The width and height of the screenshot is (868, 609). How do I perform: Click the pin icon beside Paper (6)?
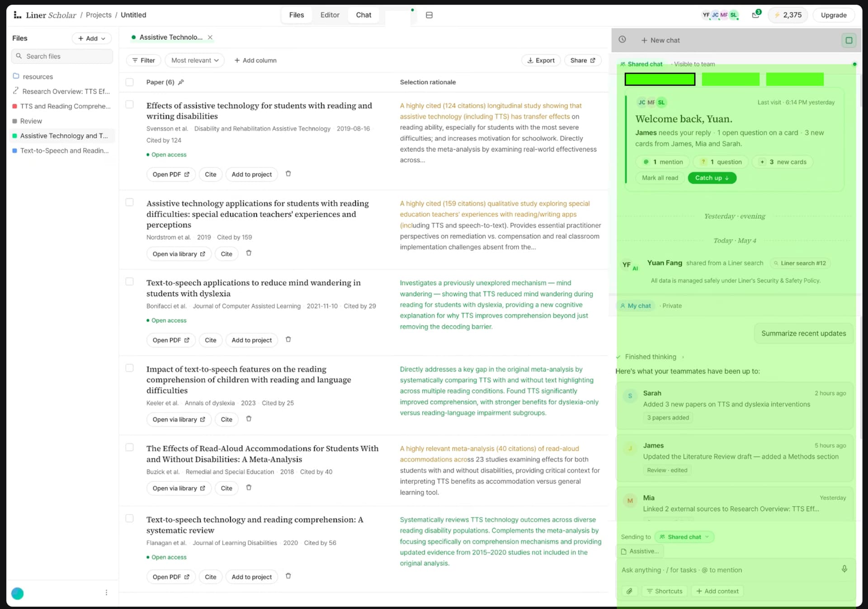tap(181, 82)
